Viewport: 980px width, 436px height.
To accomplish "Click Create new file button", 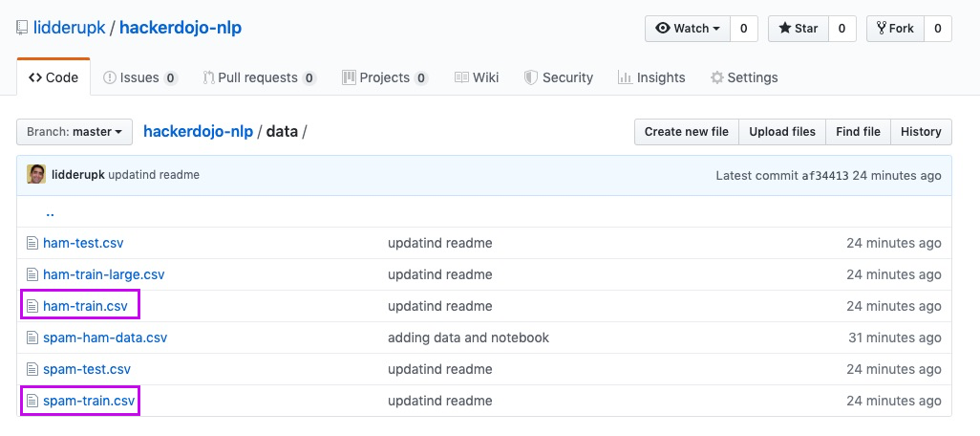I will coord(686,132).
